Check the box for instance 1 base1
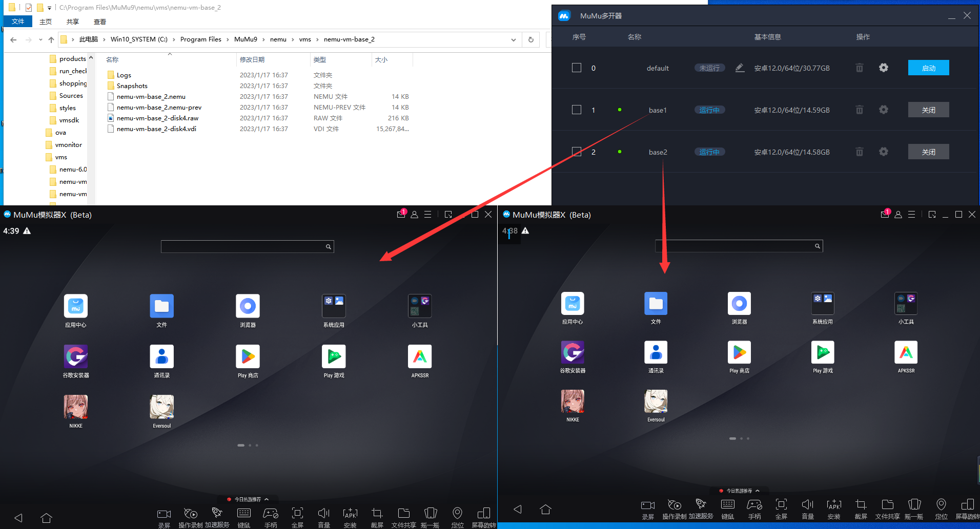 (x=577, y=110)
